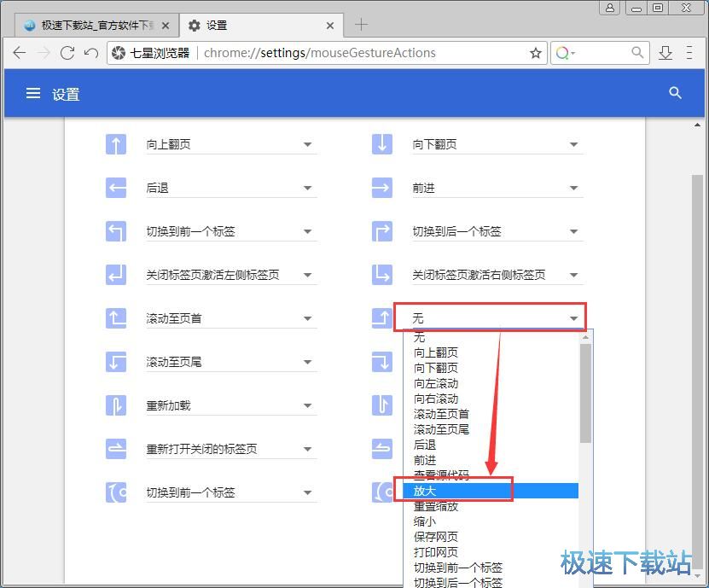This screenshot has width=709, height=588.
Task: Click the down-arrow gesture icon for 向下翻页
Action: [382, 144]
